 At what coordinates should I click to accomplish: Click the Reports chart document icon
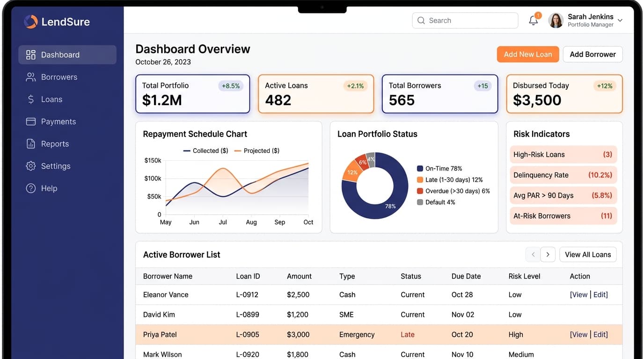31,144
